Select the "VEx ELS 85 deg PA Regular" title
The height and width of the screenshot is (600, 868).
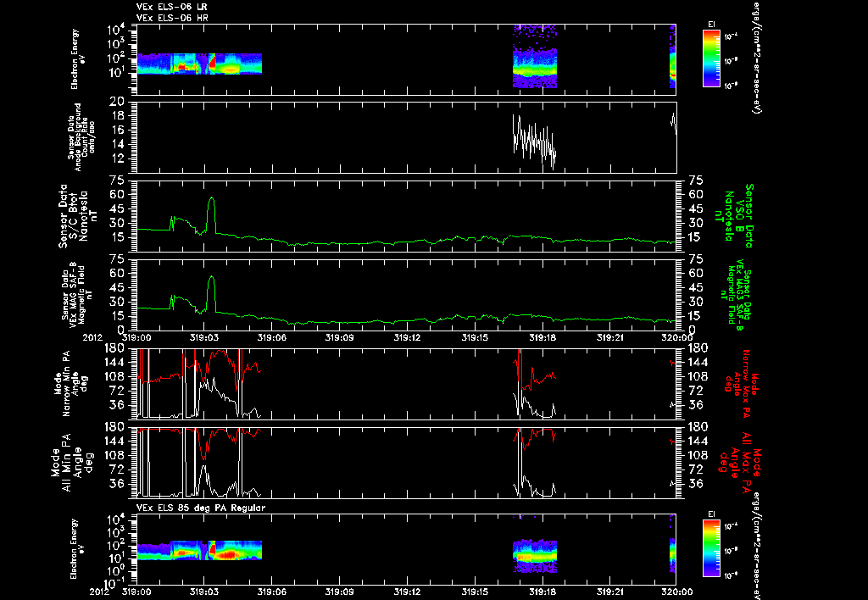coord(201,508)
